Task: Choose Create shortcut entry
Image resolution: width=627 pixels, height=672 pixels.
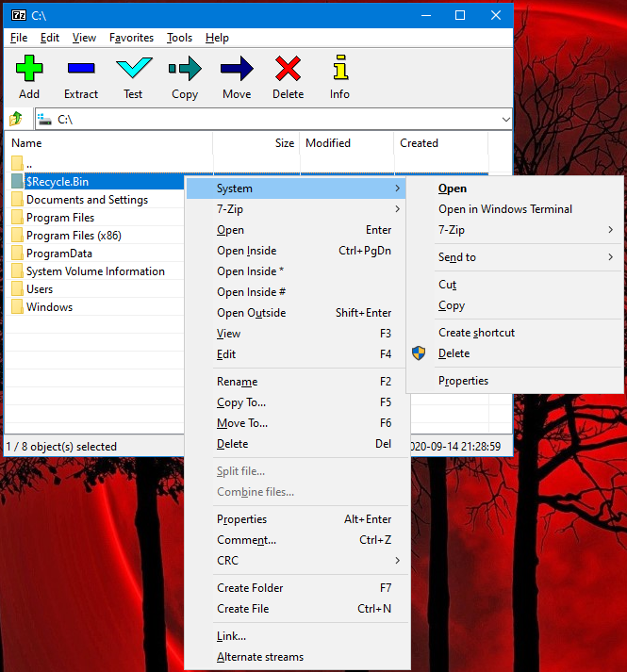Action: (x=515, y=333)
